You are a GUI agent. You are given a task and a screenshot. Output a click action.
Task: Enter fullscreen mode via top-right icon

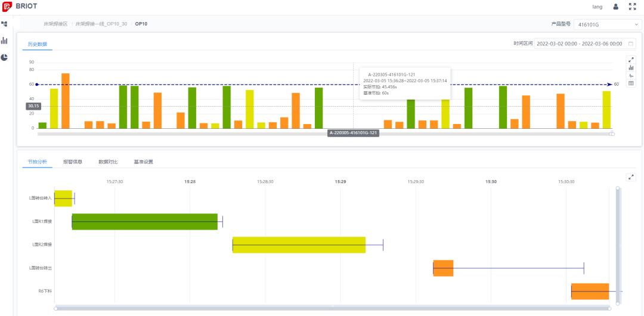pyautogui.click(x=632, y=7)
